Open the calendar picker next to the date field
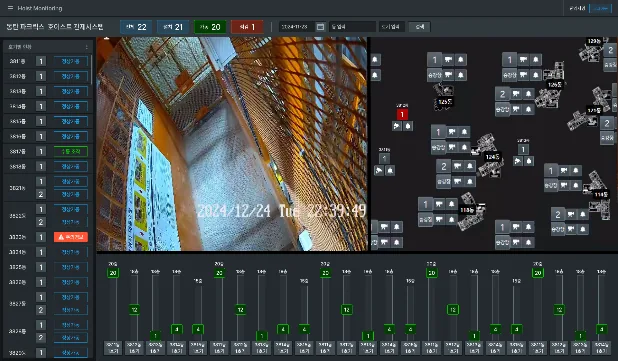 pos(320,27)
